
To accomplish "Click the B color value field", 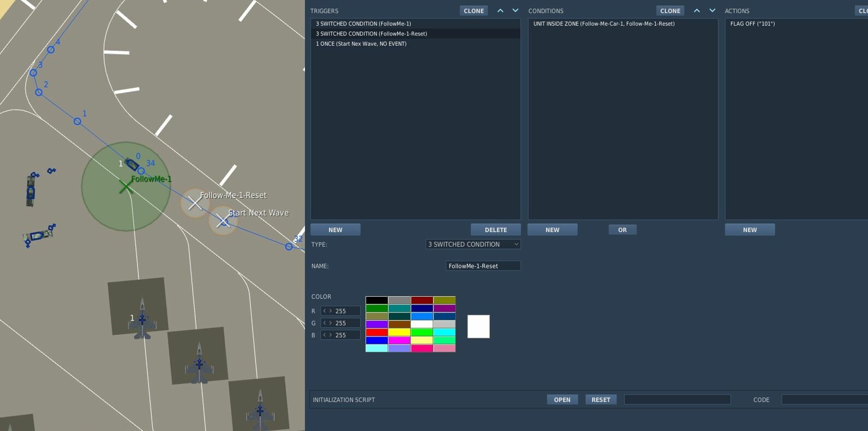I will tap(340, 335).
